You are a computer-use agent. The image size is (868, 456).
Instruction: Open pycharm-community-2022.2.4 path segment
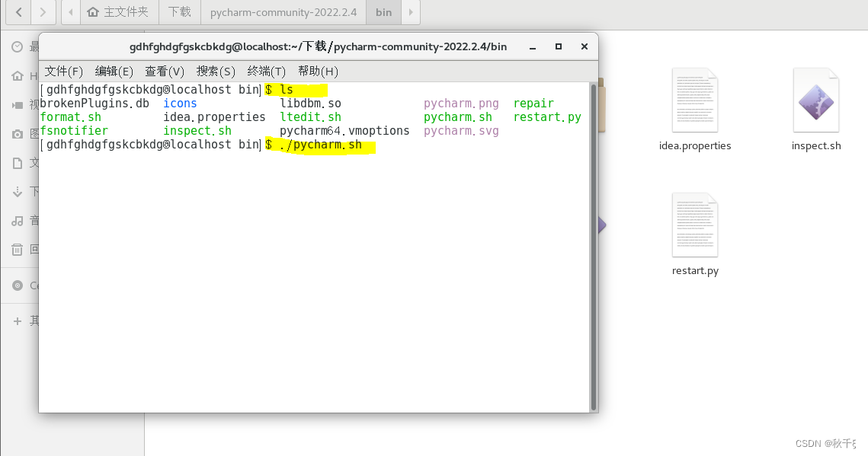(283, 12)
